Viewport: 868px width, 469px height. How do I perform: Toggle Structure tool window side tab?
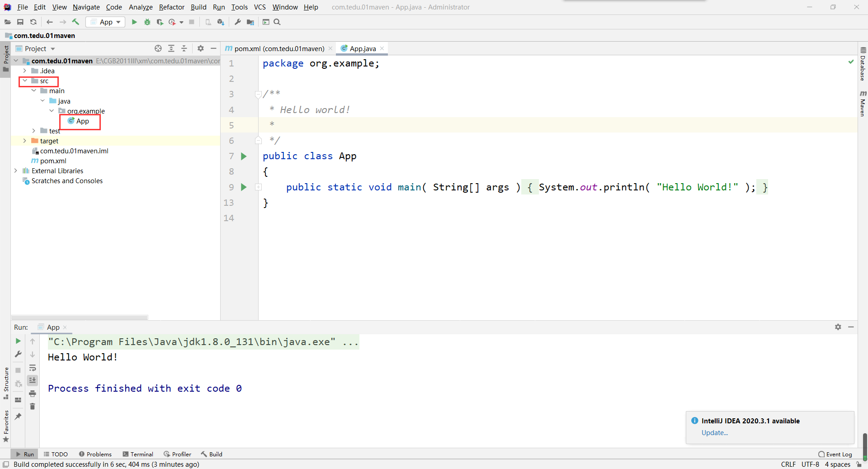pyautogui.click(x=6, y=384)
